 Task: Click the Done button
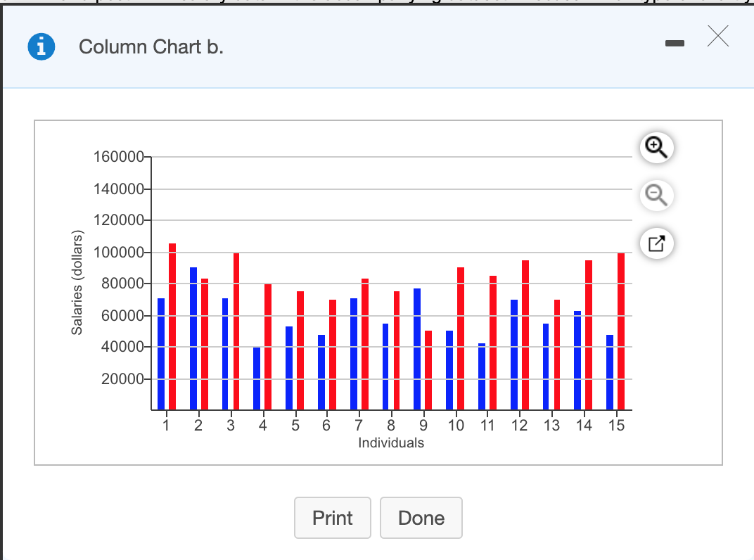coord(421,518)
